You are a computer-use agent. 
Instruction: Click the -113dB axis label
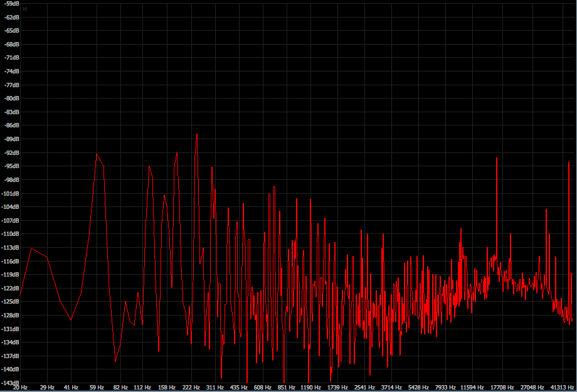point(10,247)
